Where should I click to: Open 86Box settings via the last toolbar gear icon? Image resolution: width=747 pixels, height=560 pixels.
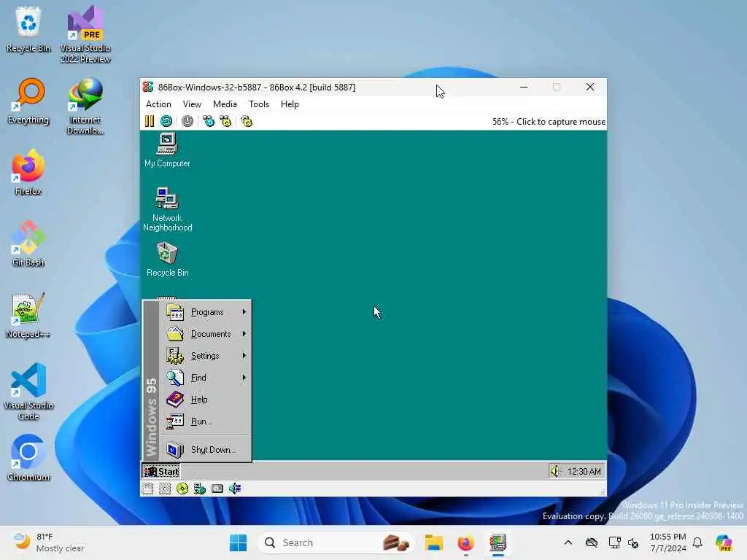tap(247, 122)
